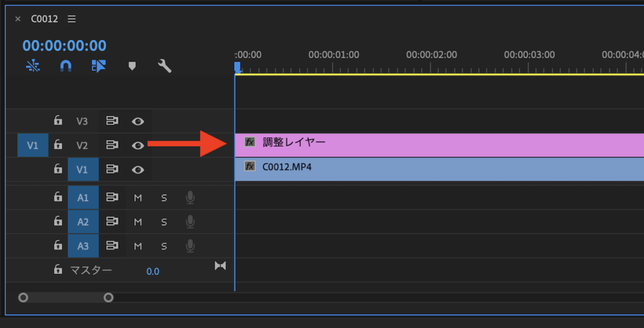
Task: Click the V1 source patching indicator
Action: coord(33,145)
